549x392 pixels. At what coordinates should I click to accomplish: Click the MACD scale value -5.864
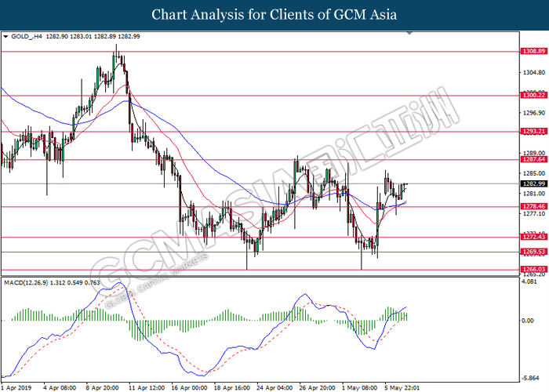[x=530, y=378]
